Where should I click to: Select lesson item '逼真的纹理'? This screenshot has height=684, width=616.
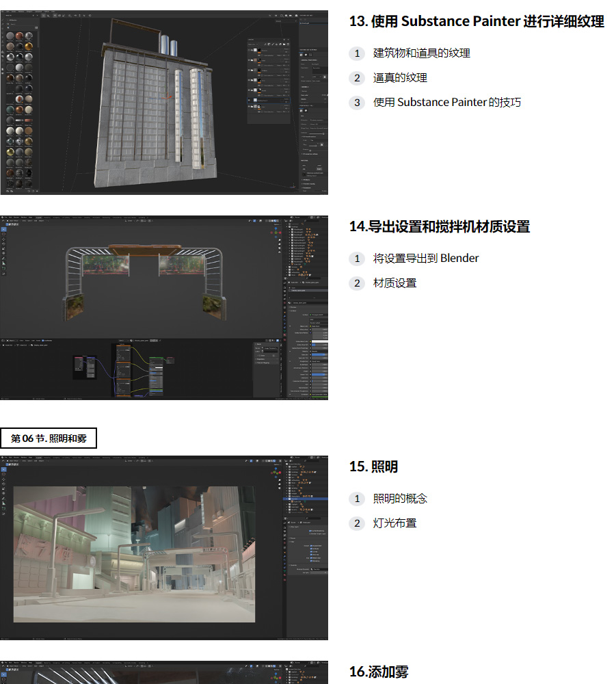(x=400, y=78)
